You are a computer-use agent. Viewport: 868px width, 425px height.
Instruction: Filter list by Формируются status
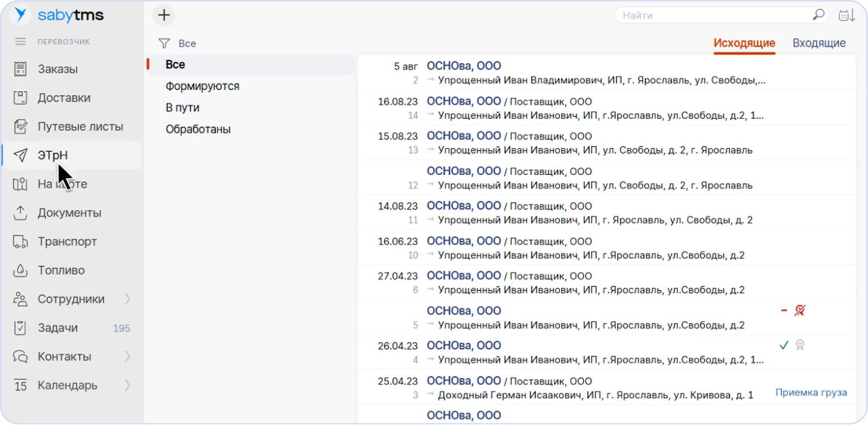tap(202, 86)
